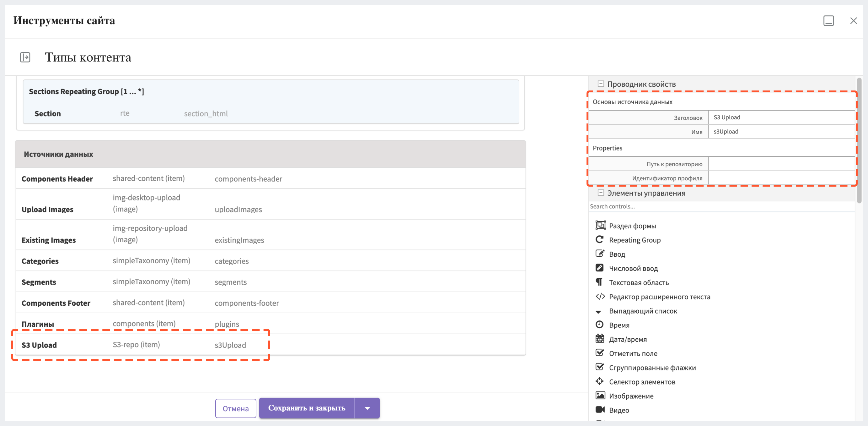
Task: Select the Segments data source row
Action: (271, 281)
